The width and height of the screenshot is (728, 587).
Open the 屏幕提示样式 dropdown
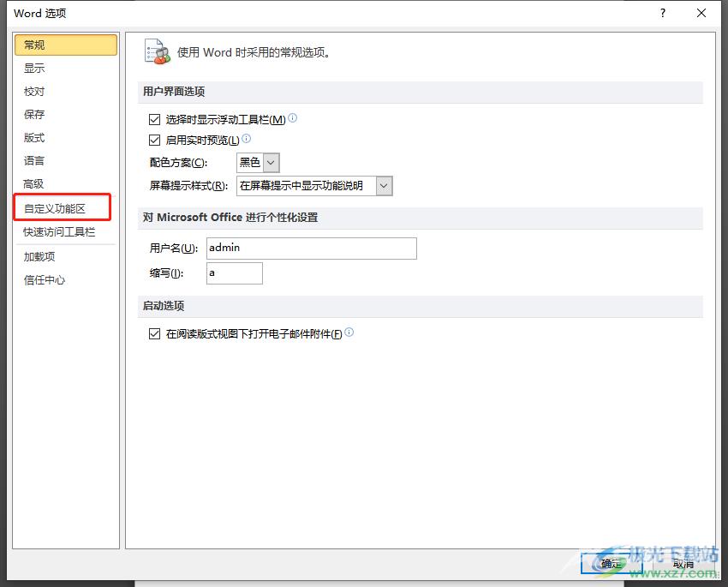[384, 186]
